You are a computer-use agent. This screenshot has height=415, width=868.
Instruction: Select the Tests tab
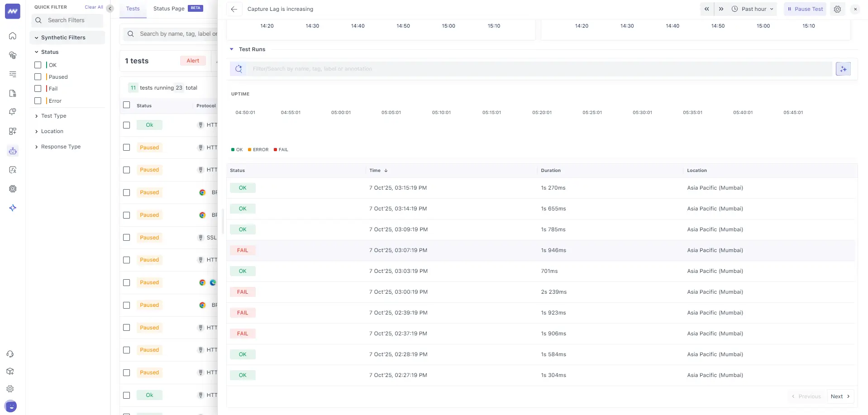point(133,9)
